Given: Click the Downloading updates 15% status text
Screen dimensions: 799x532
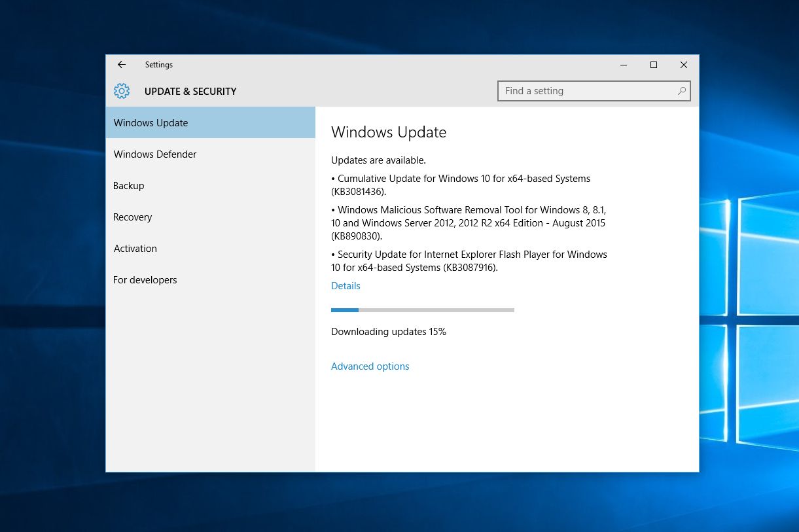Looking at the screenshot, I should pos(389,332).
